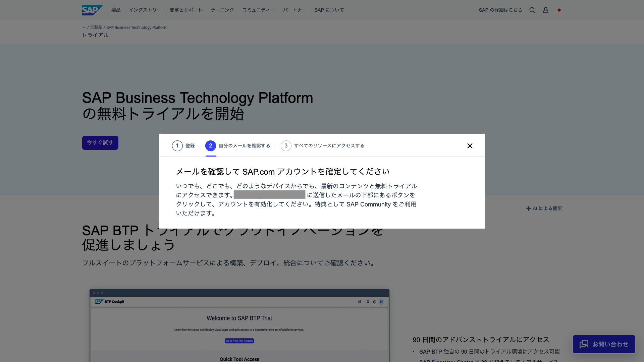644x362 pixels.
Task: Expand the breadcrumb chevron dropdown
Action: (x=84, y=27)
